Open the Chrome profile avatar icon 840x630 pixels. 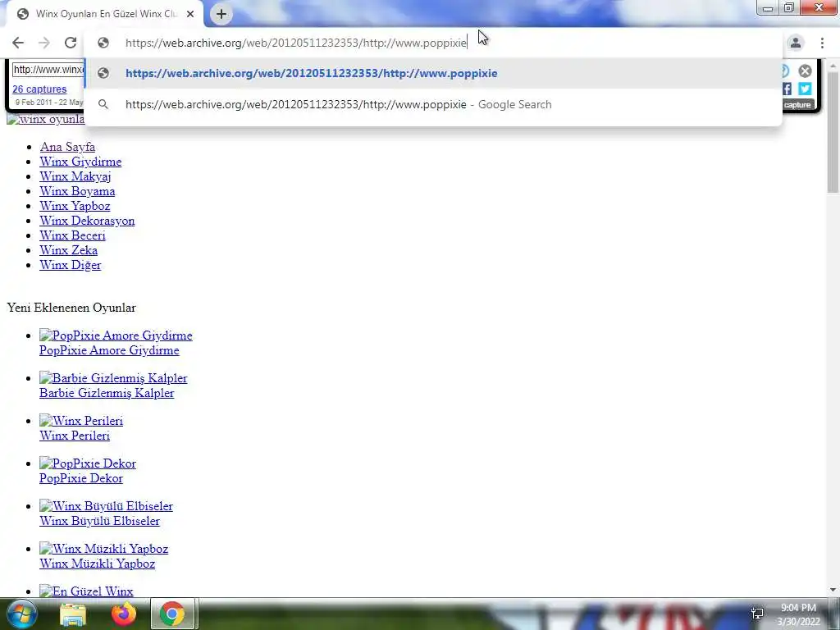[796, 43]
